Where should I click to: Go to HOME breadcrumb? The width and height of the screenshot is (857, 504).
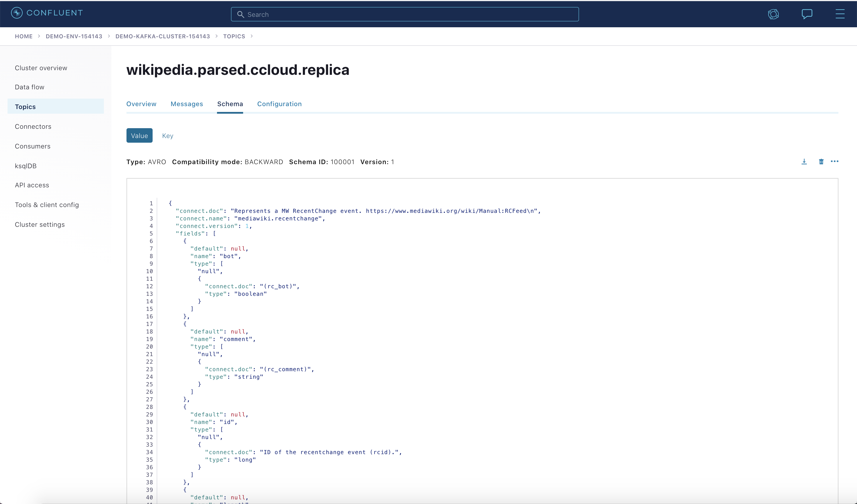point(24,36)
